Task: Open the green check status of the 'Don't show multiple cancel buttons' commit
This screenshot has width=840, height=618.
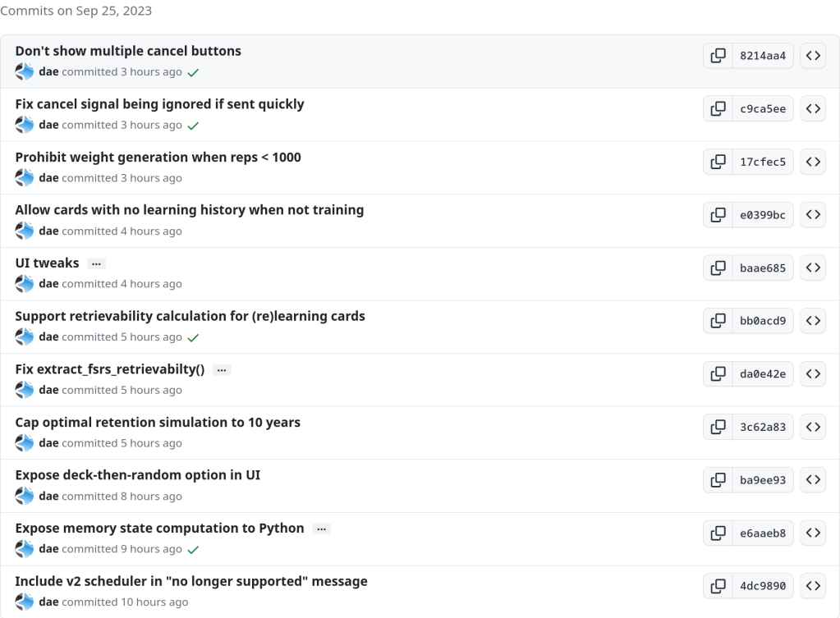Action: 193,72
